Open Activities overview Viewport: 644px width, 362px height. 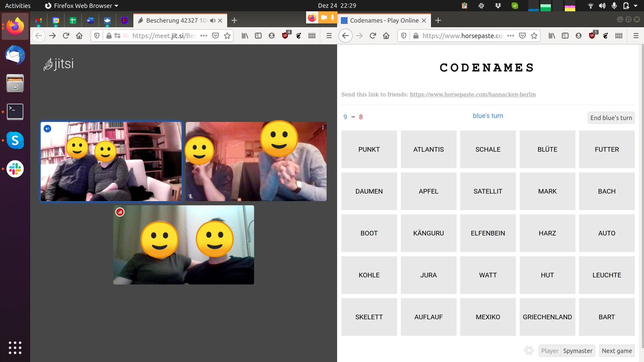(18, 6)
